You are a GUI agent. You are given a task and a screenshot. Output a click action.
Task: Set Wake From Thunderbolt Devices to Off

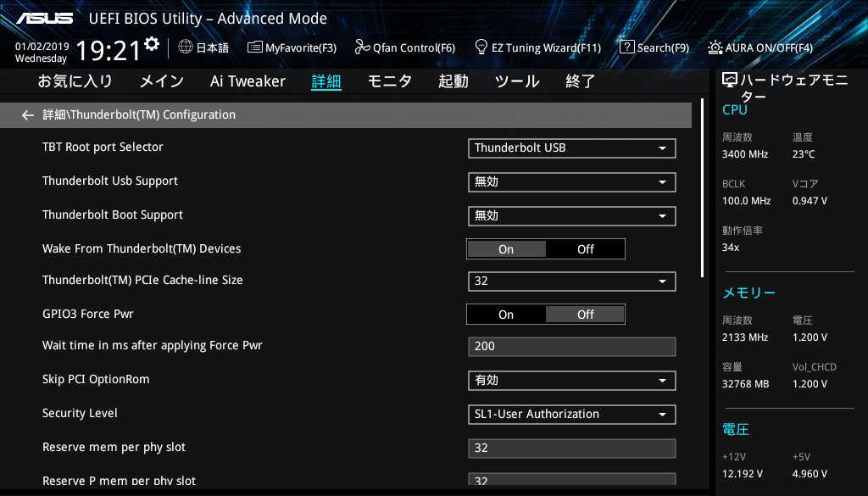point(585,249)
